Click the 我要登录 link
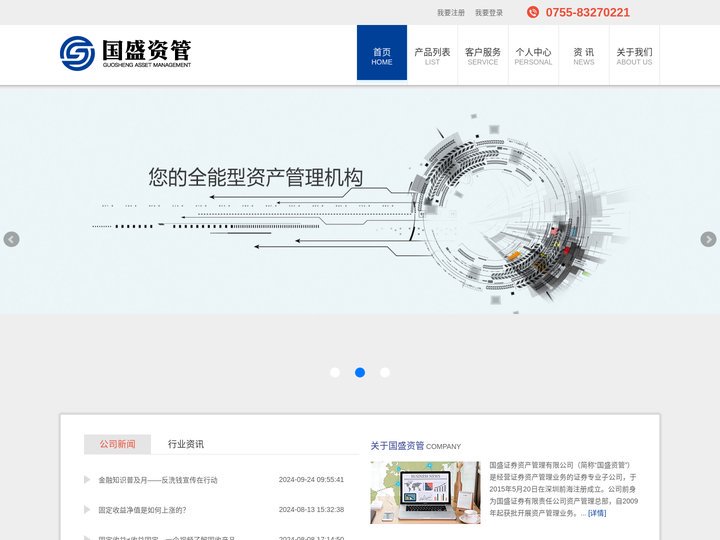The image size is (720, 540). click(489, 13)
